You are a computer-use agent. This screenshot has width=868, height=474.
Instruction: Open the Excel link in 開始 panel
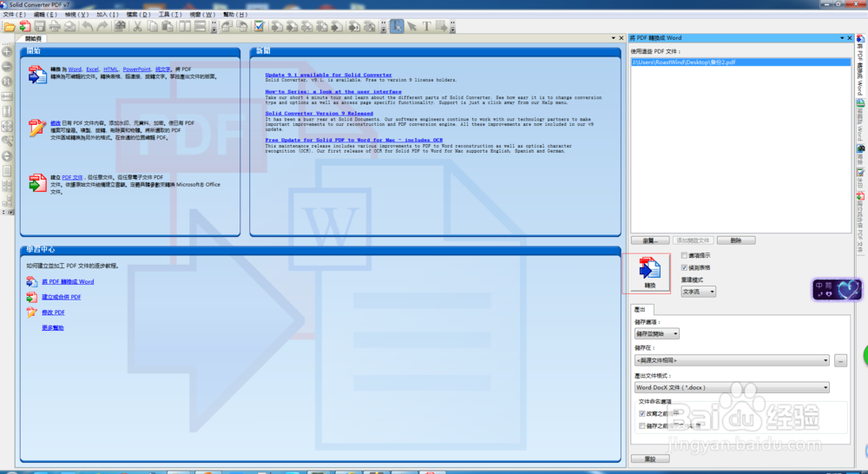(93, 69)
